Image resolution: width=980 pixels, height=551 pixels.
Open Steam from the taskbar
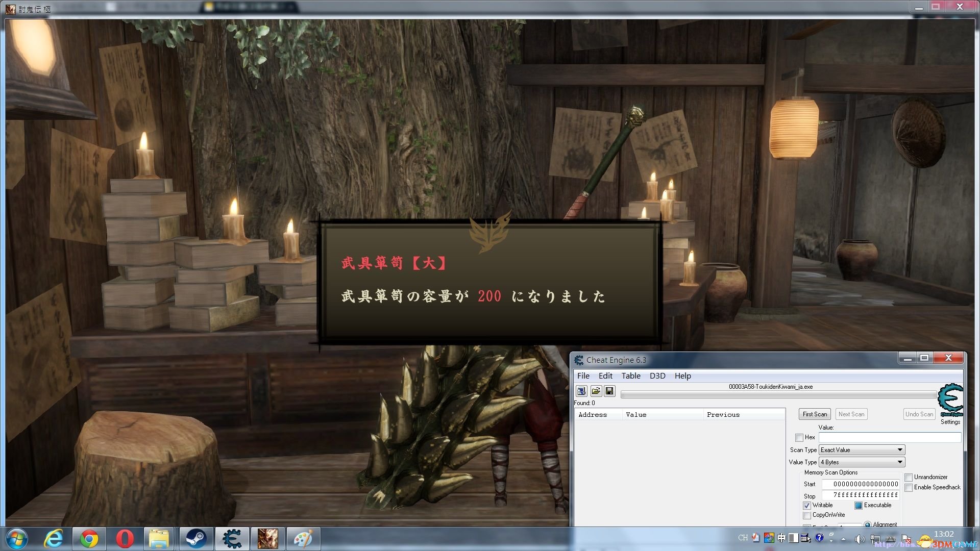[x=195, y=539]
